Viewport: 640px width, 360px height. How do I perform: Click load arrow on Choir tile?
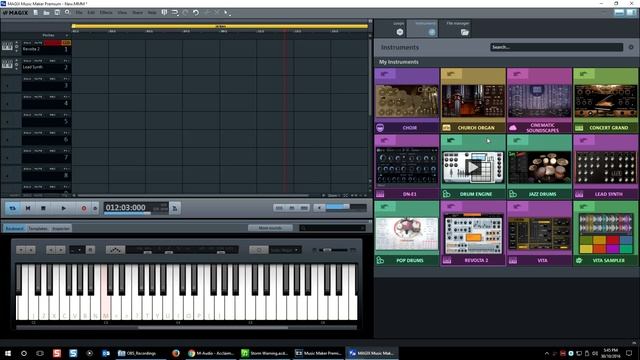click(x=385, y=74)
